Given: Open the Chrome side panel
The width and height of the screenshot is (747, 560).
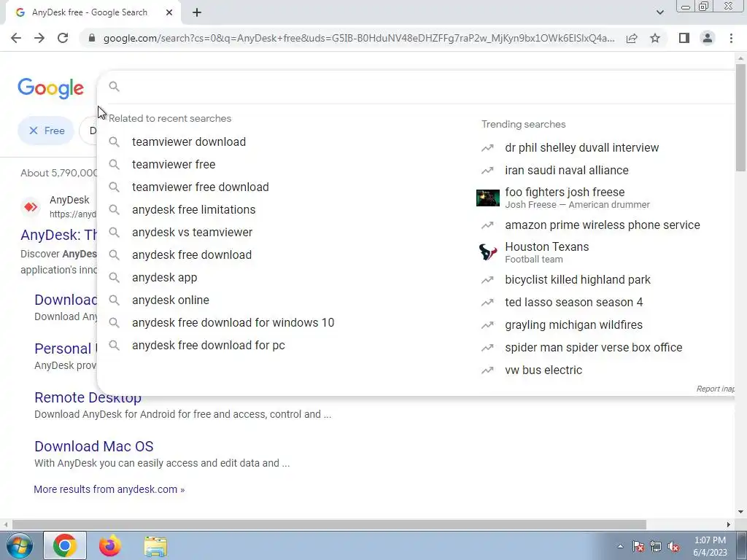Looking at the screenshot, I should coord(684,38).
